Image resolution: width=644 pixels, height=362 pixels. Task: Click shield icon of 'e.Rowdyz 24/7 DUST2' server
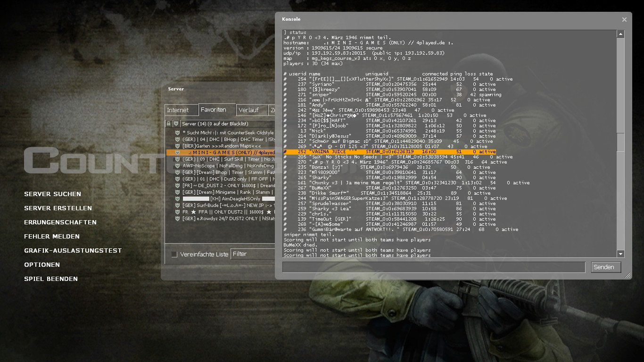[x=178, y=219]
